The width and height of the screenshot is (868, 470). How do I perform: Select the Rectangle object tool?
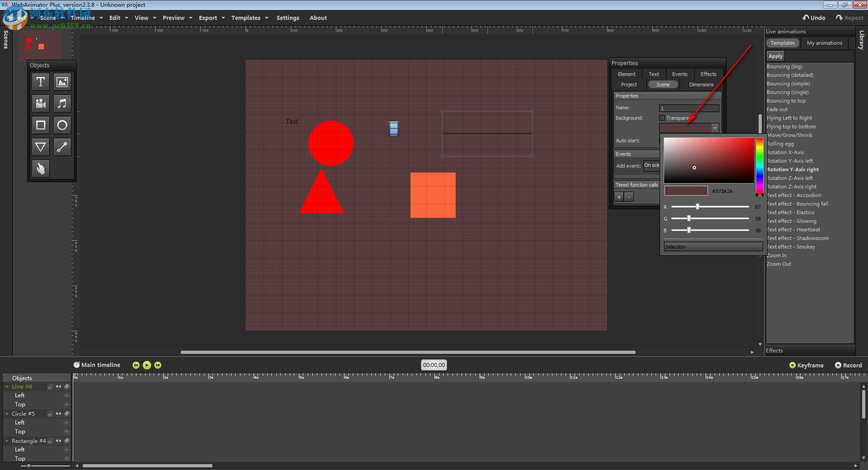[x=40, y=125]
